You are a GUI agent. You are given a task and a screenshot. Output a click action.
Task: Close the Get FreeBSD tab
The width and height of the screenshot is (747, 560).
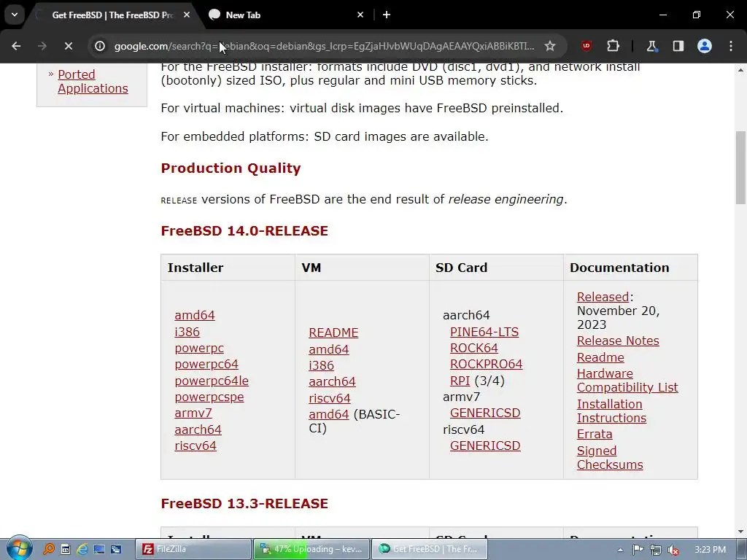click(187, 15)
